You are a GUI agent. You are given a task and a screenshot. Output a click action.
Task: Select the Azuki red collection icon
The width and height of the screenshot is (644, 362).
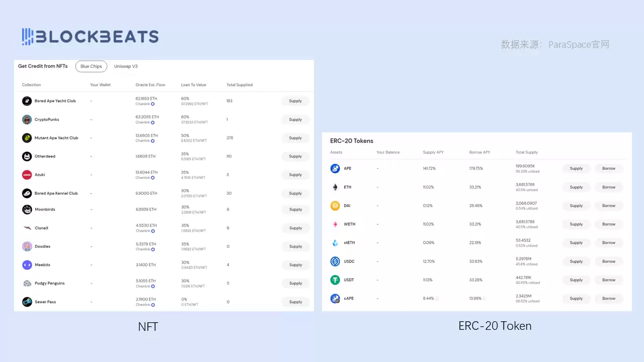pos(27,175)
